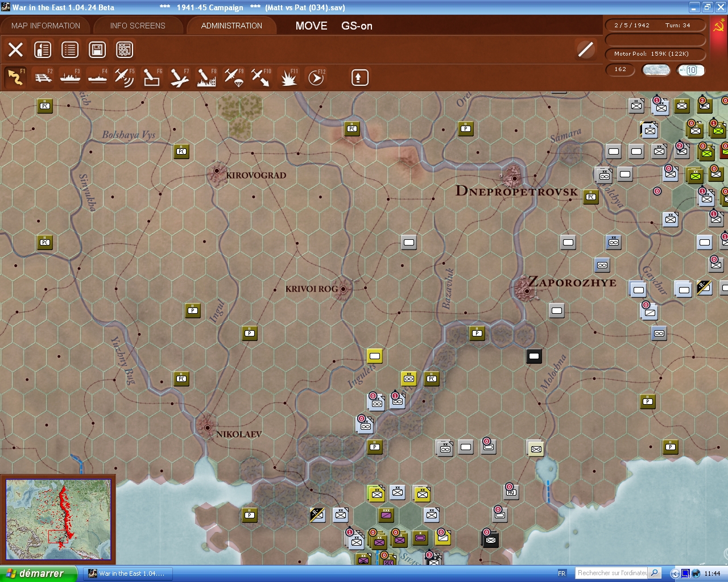
Task: Click the Nikolaev city hex
Action: [208, 427]
